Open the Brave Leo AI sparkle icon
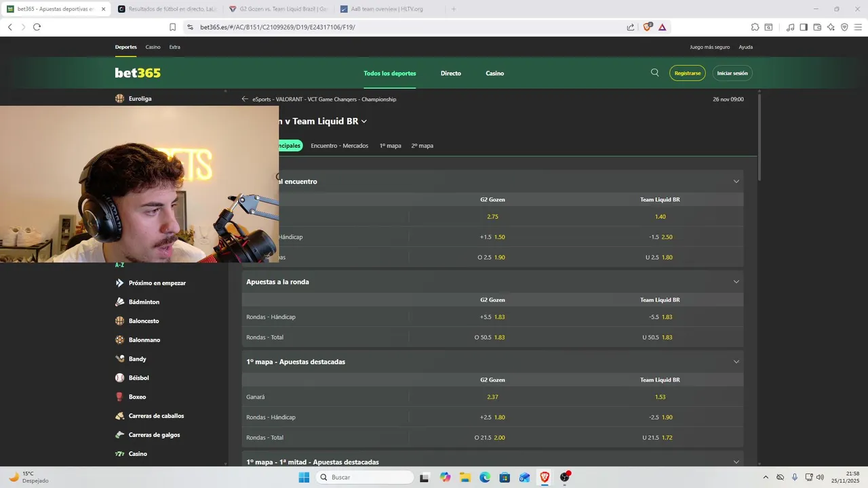This screenshot has width=868, height=488. pyautogui.click(x=831, y=27)
